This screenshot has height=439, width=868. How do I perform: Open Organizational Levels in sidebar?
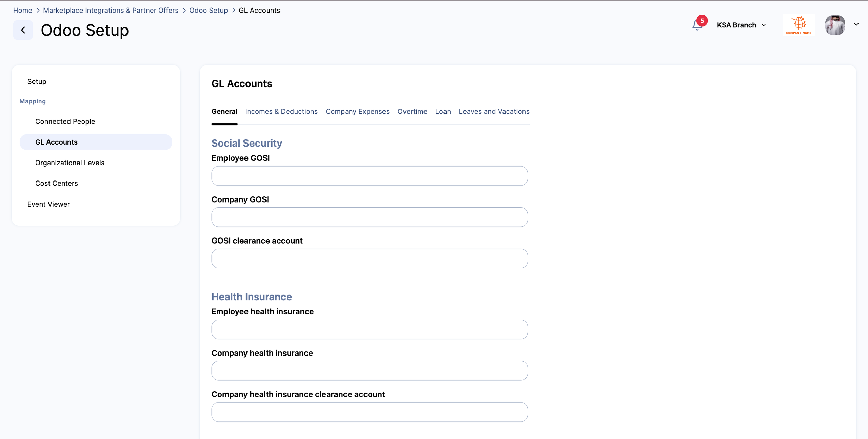(x=70, y=163)
